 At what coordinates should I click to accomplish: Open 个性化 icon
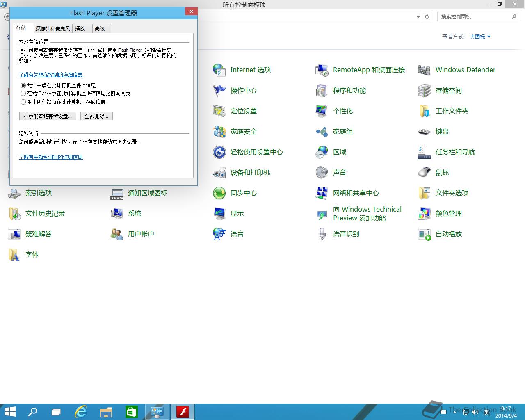point(322,111)
